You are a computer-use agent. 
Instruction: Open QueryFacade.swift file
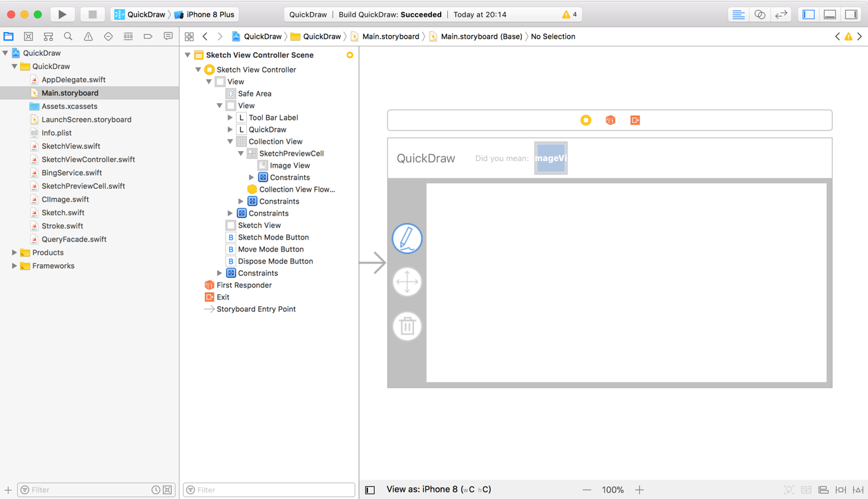74,240
